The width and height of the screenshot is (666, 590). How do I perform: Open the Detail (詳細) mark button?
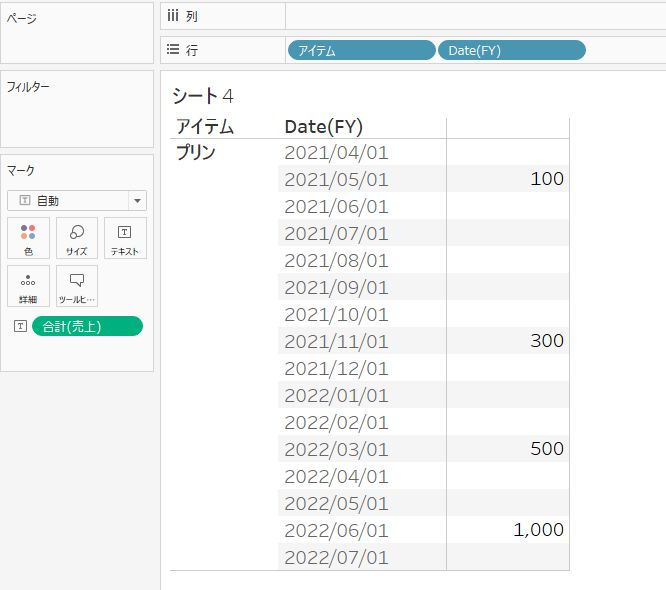(28, 286)
